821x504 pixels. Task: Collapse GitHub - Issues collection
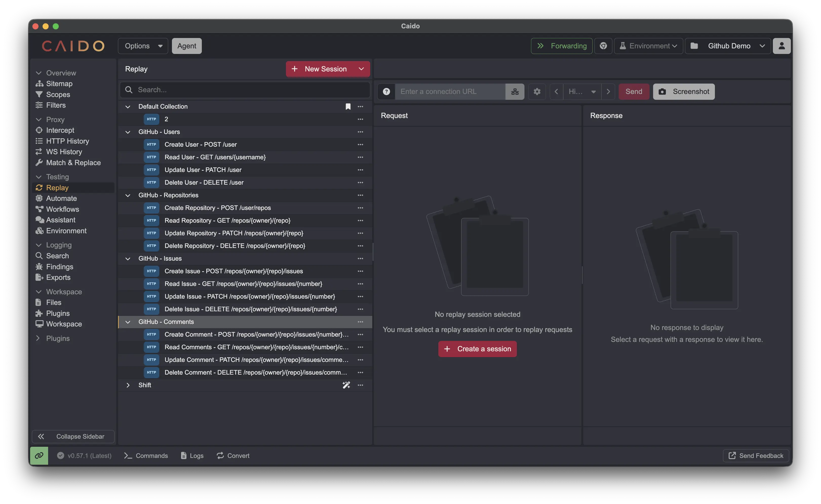point(128,259)
